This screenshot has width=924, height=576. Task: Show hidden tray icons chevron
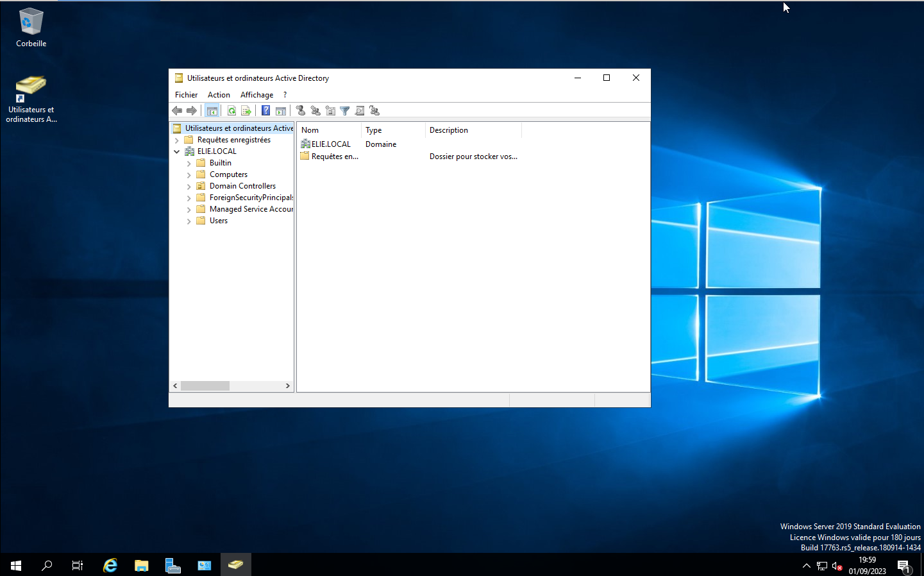click(807, 566)
